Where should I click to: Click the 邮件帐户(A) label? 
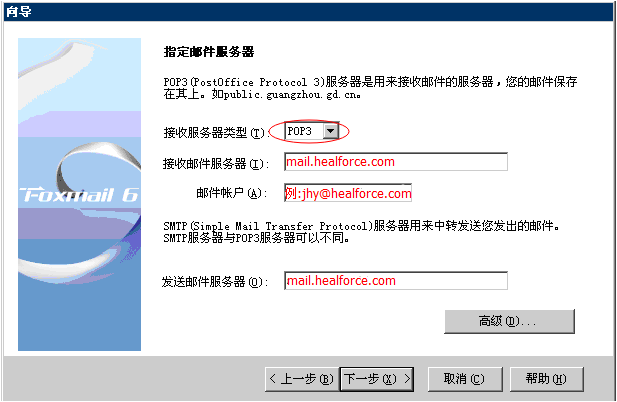pos(232,193)
